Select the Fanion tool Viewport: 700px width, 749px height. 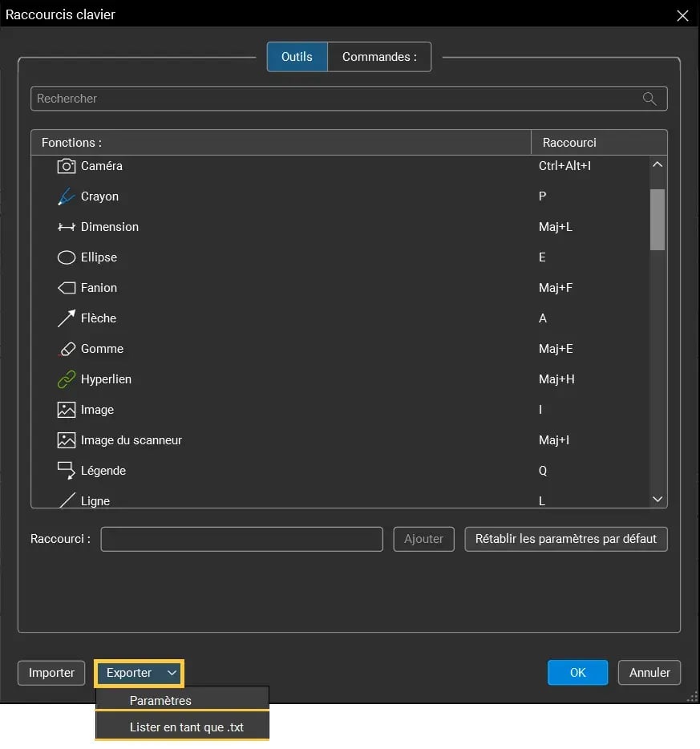[x=98, y=288]
